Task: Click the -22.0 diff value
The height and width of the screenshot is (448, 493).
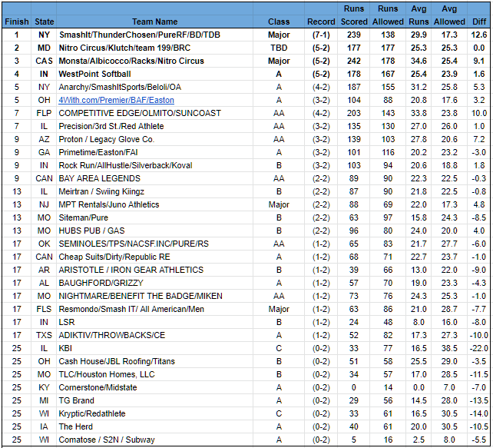Action: pyautogui.click(x=479, y=348)
